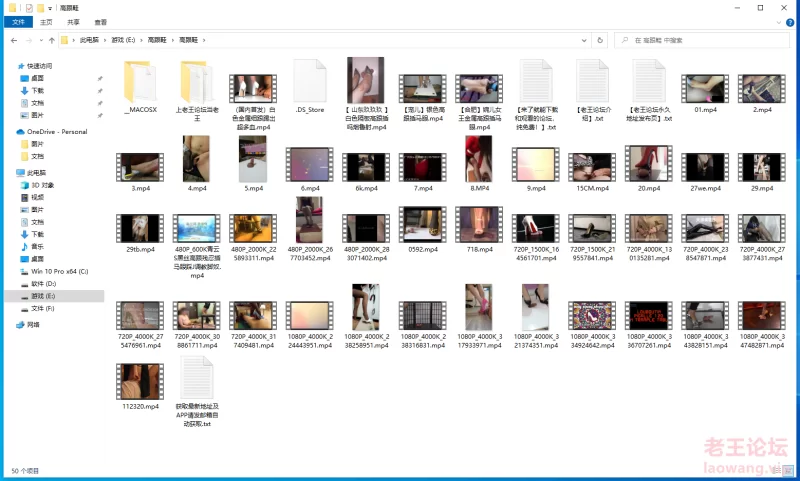The width and height of the screenshot is (800, 481).
Task: Switch to the 共享 ribbon tab
Action: coord(73,22)
